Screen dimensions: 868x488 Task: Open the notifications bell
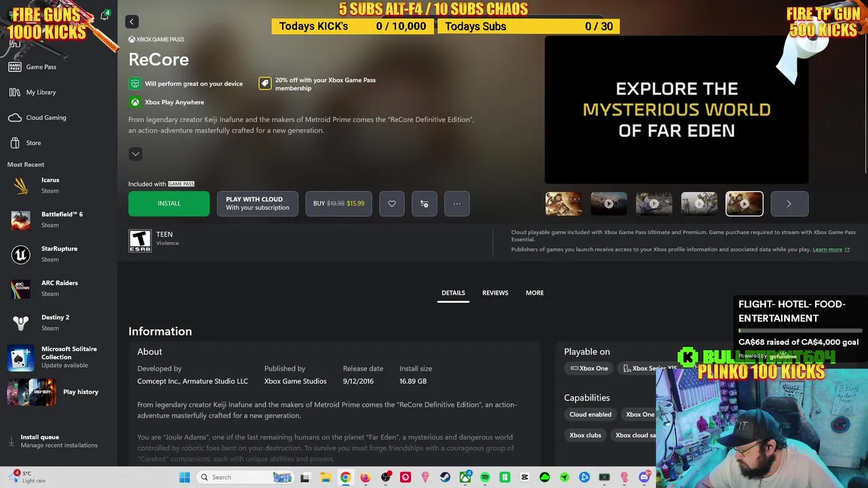(104, 16)
